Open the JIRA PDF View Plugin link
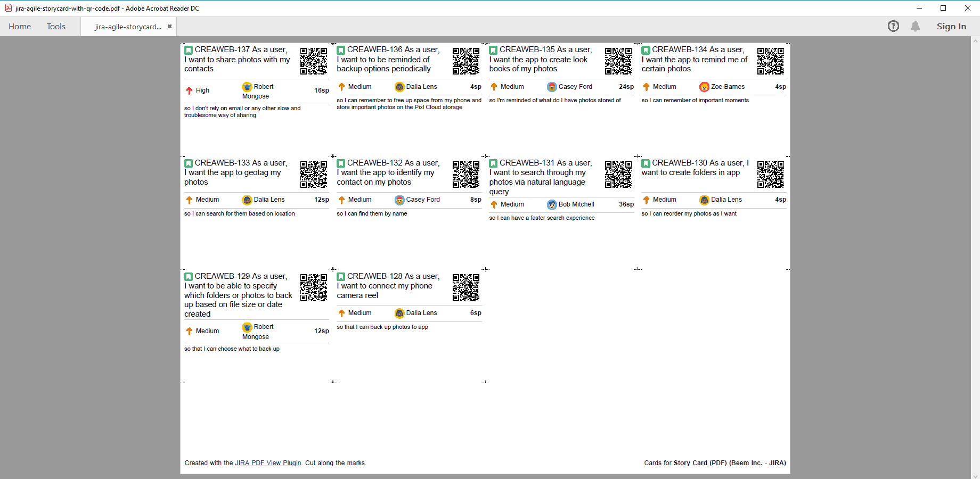 click(268, 463)
